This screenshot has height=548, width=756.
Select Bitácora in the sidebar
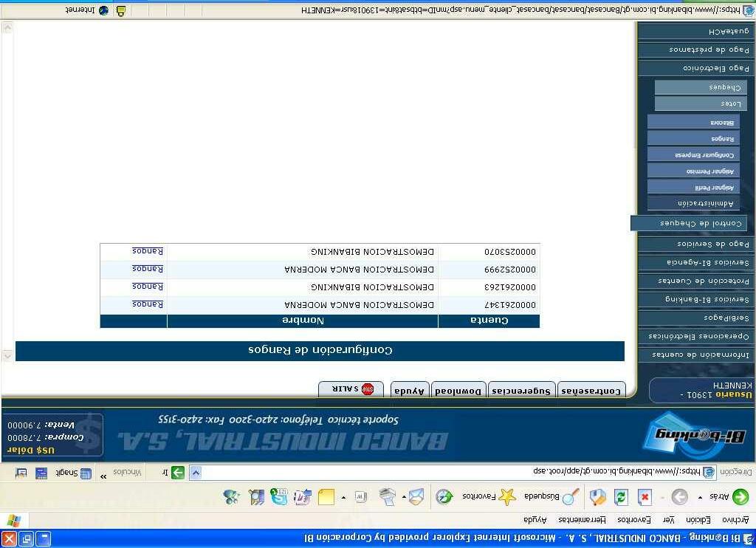[693, 122]
